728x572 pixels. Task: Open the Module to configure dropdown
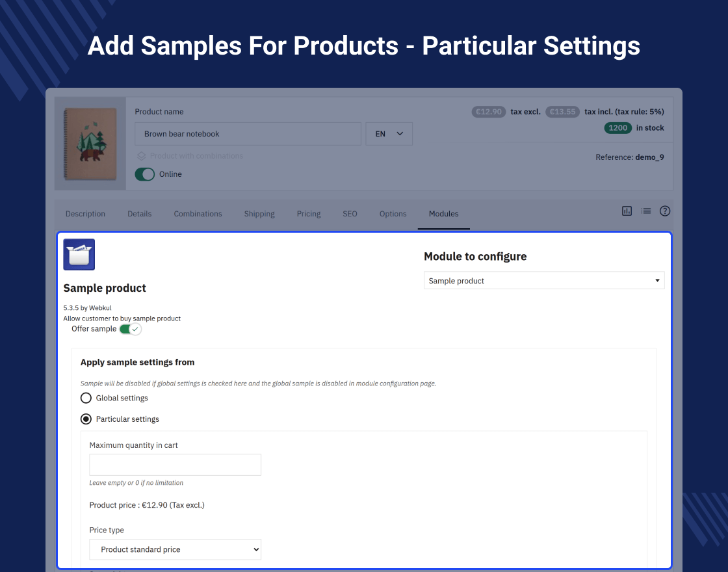[544, 280]
